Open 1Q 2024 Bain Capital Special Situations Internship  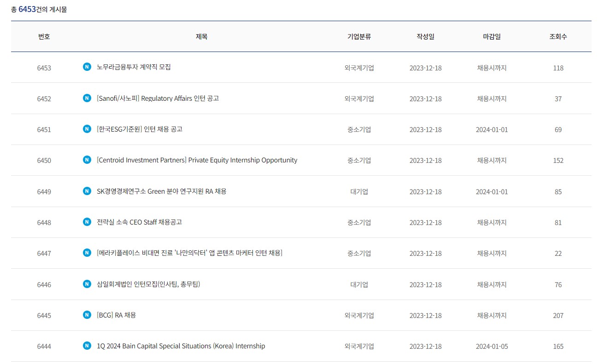(x=181, y=346)
